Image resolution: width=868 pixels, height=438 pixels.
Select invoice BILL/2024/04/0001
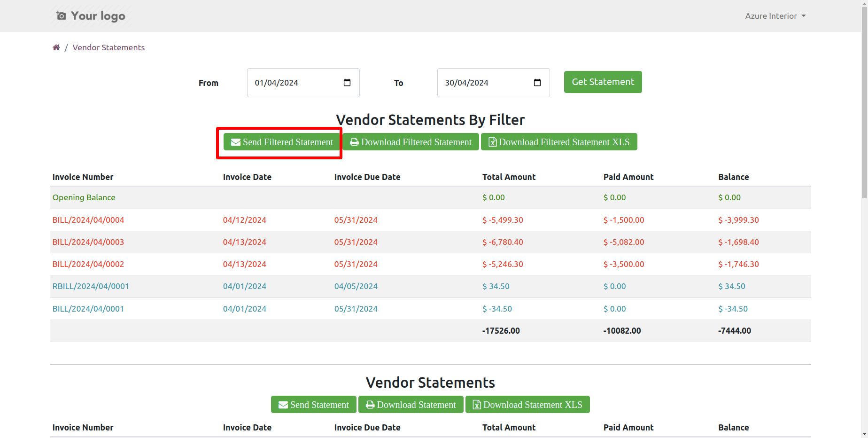pyautogui.click(x=88, y=309)
